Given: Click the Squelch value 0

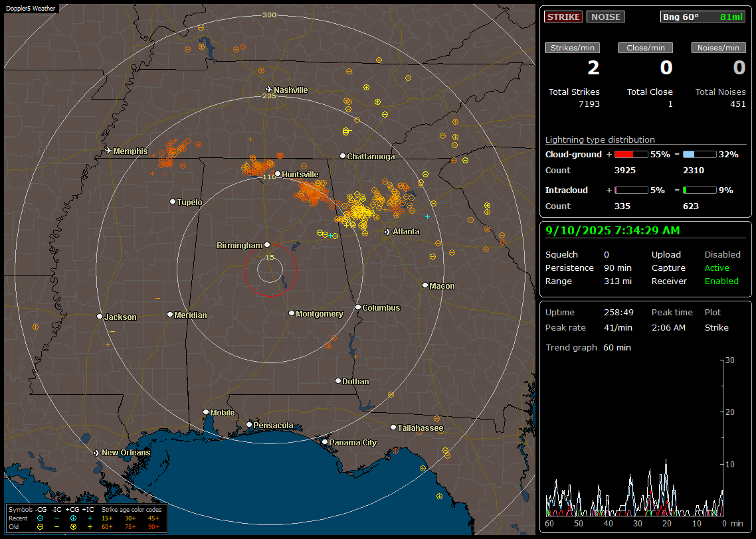Looking at the screenshot, I should click(607, 255).
